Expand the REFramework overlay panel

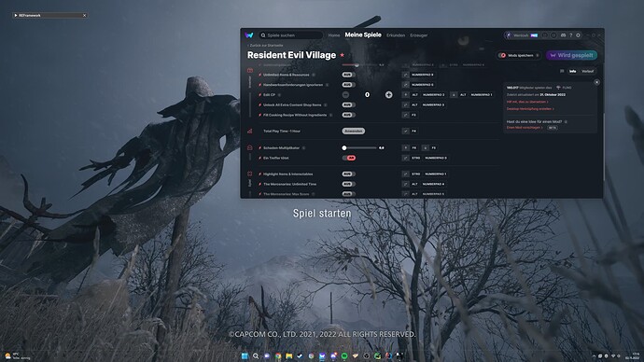[x=16, y=15]
